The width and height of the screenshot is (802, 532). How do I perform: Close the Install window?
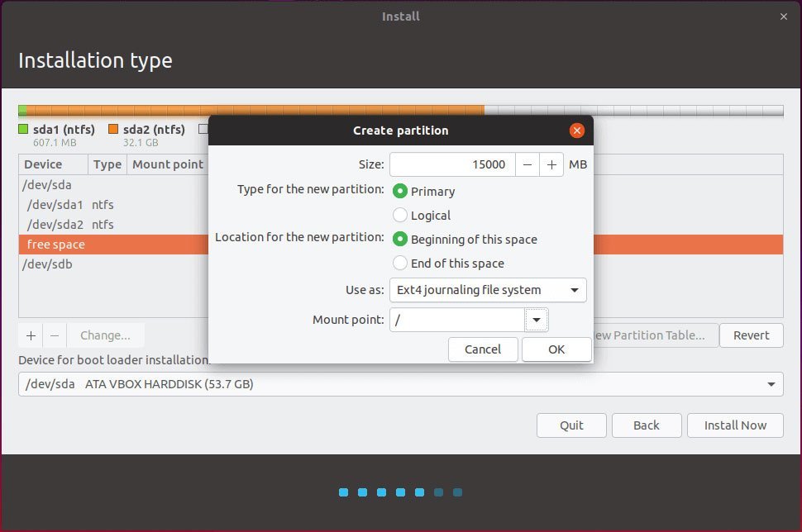tap(784, 17)
